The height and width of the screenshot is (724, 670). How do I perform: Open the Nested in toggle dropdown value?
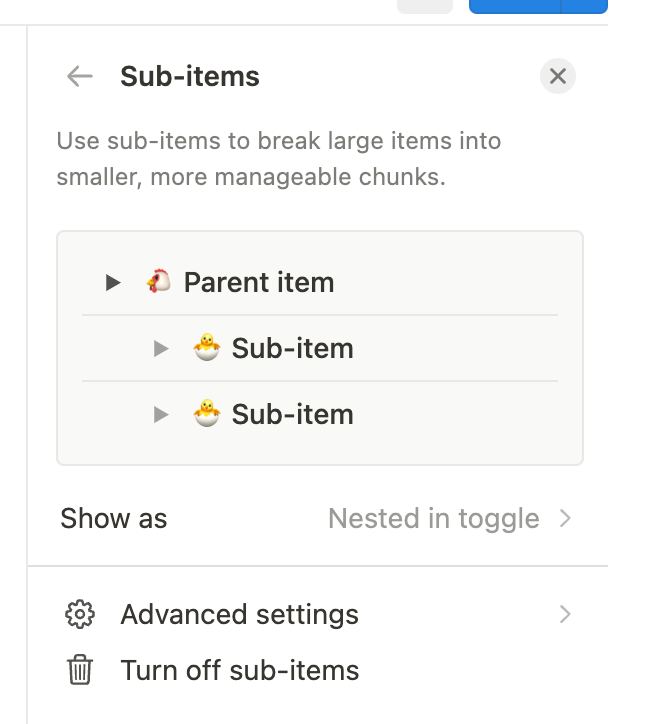tap(434, 519)
